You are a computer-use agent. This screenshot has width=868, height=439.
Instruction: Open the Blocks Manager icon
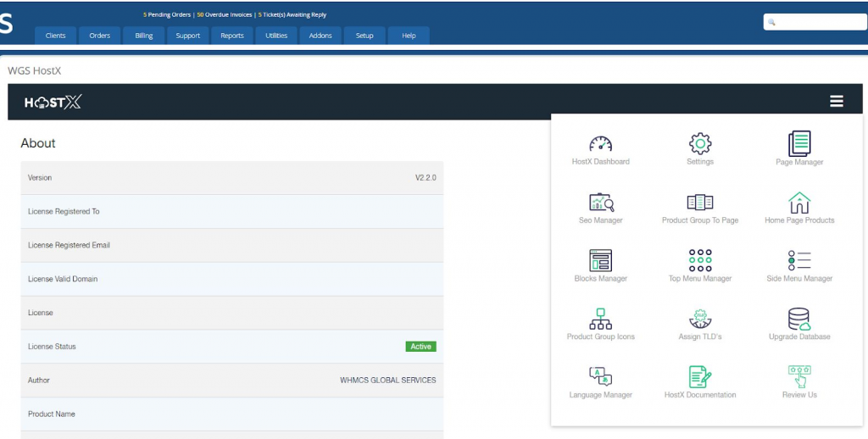coord(600,261)
